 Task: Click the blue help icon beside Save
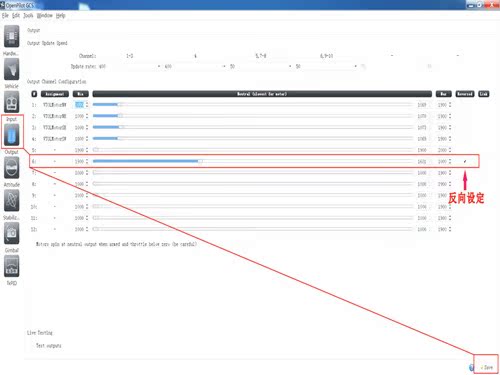pos(471,367)
